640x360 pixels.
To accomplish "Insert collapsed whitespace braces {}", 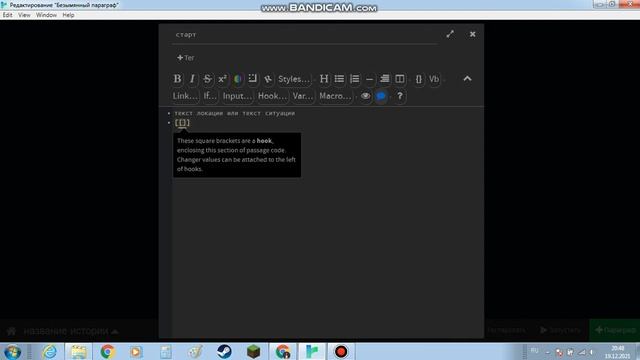I will [418, 79].
